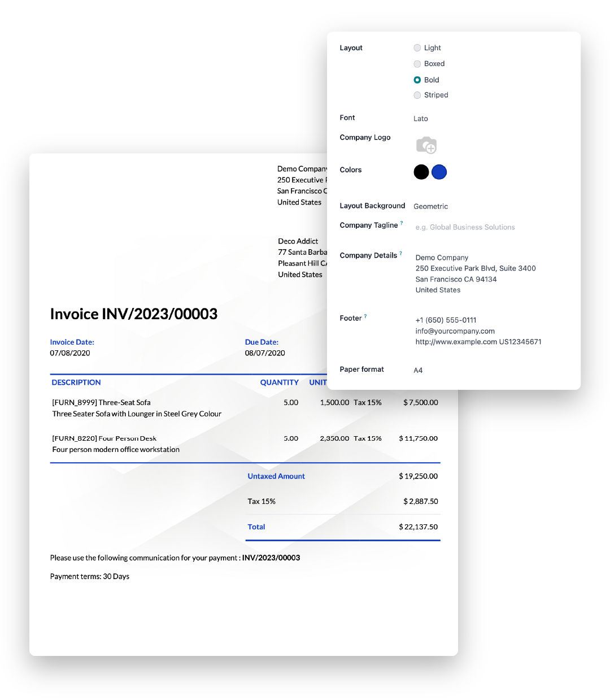Screen dimensions: 610x700
Task: Click the Deco Addict customer name
Action: (x=298, y=241)
